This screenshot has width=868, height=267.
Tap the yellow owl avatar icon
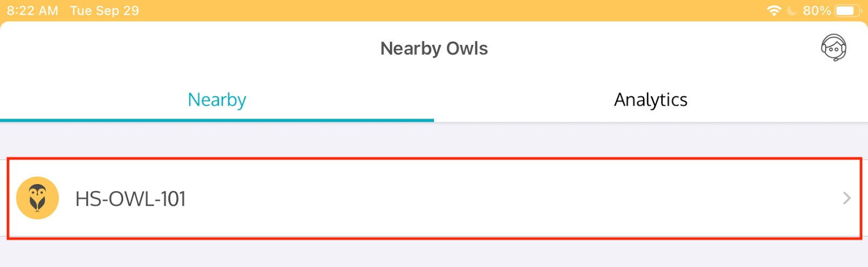point(37,198)
